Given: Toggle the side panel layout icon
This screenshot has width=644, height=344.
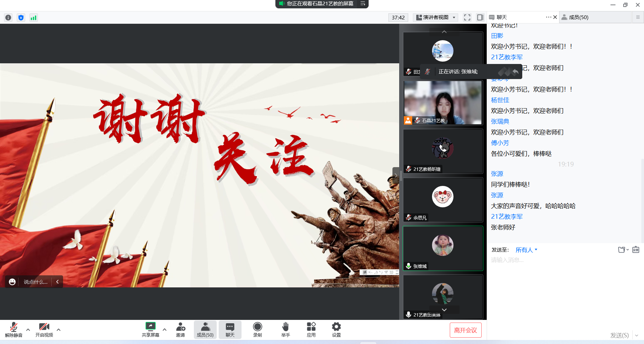Looking at the screenshot, I should 480,17.
